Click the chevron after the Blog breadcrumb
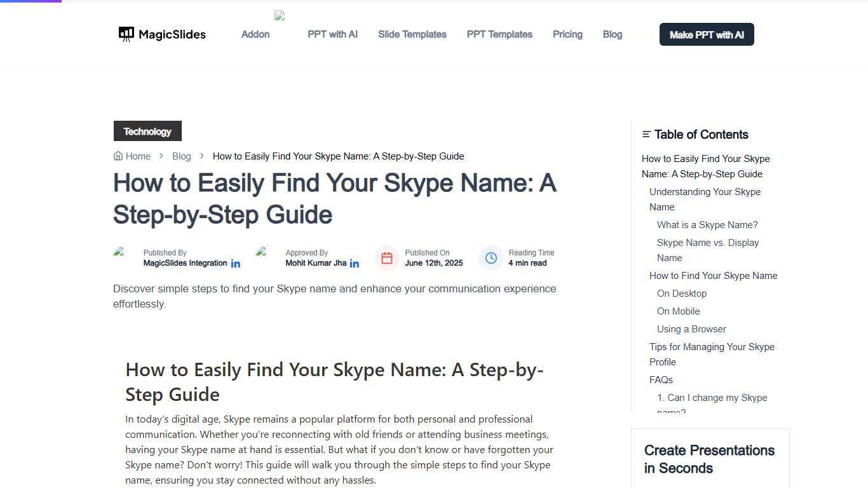 tap(201, 156)
